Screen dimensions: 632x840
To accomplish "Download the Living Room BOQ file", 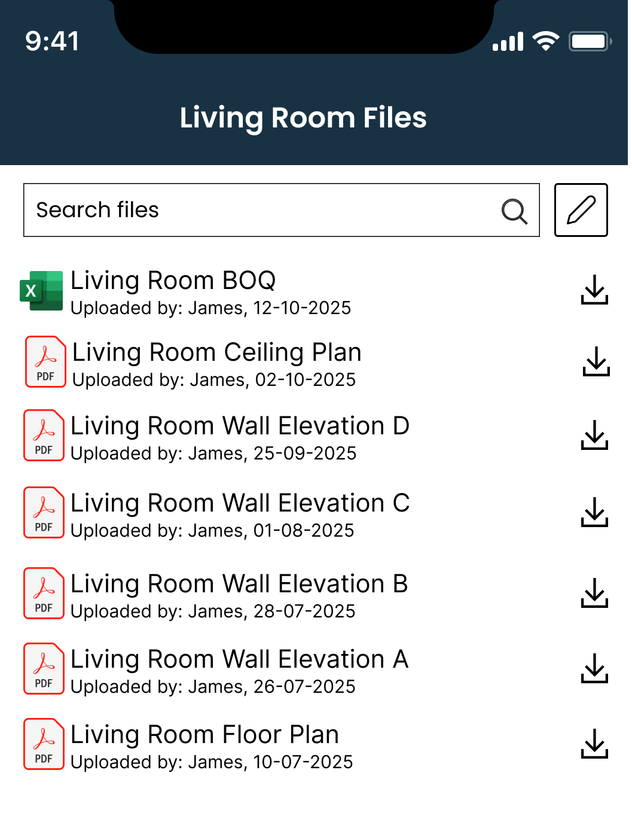I will 594,290.
